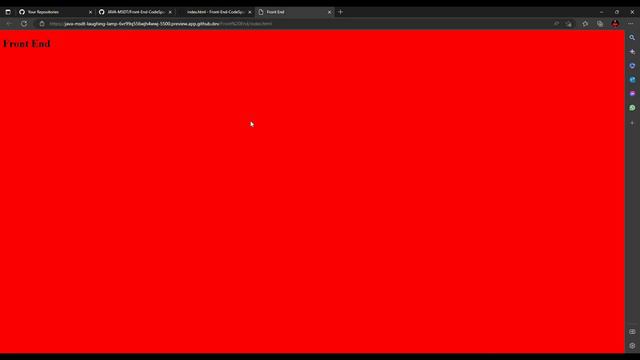
Task: Open sidebar settings gear icon
Action: pyautogui.click(x=632, y=346)
